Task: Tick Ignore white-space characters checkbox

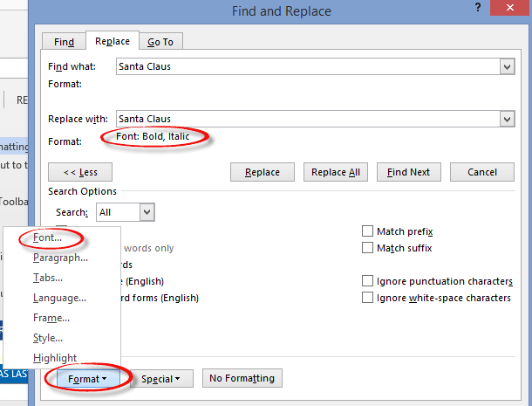Action: click(x=367, y=298)
